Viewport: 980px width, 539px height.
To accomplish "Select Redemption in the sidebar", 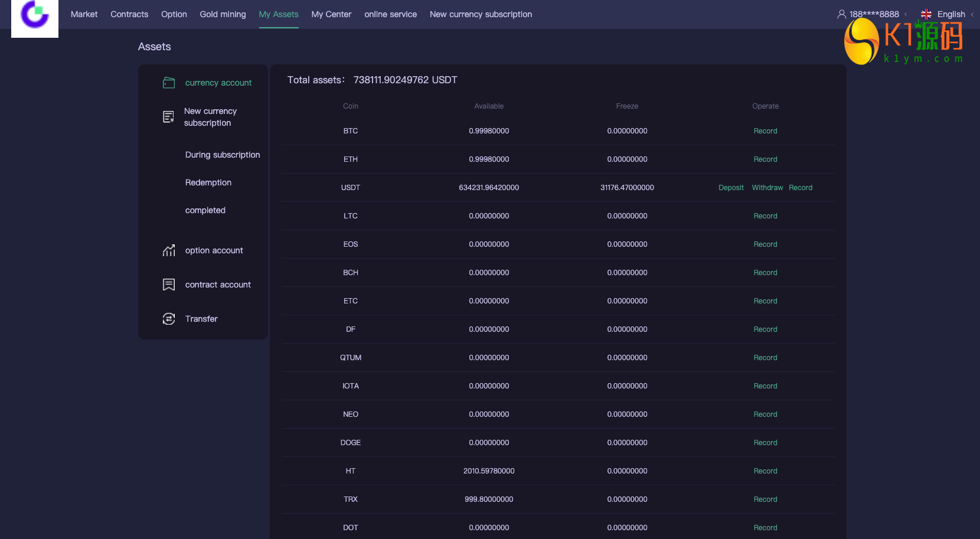I will pyautogui.click(x=208, y=182).
